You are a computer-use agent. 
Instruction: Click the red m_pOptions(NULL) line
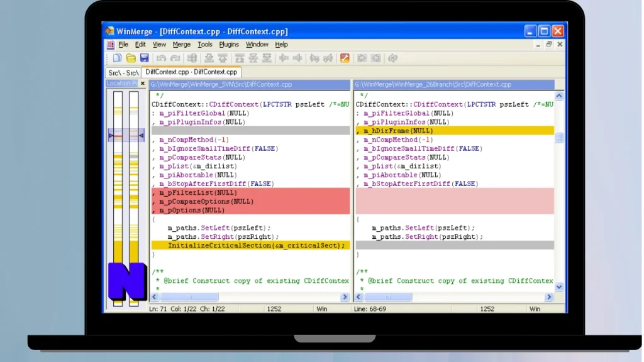(x=250, y=210)
